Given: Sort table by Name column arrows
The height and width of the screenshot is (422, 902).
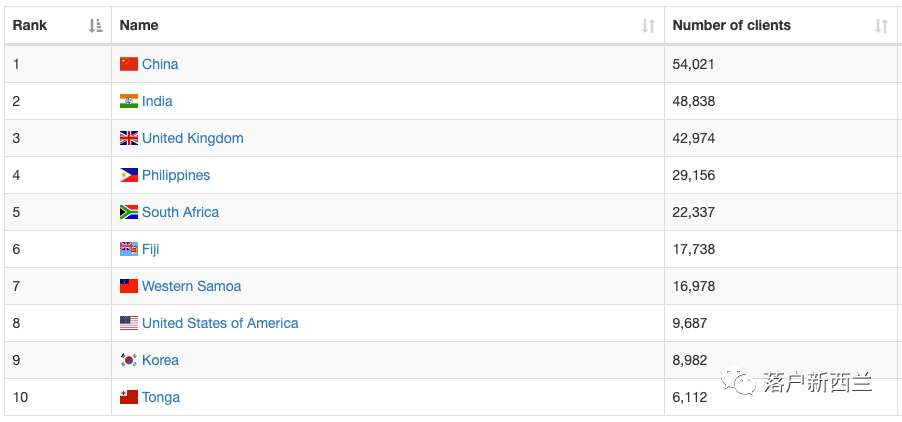Looking at the screenshot, I should (x=648, y=25).
